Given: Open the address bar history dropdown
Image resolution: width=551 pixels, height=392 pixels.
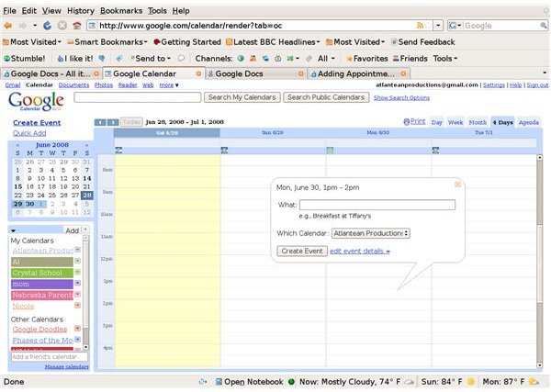Looking at the screenshot, I should pyautogui.click(x=438, y=26).
